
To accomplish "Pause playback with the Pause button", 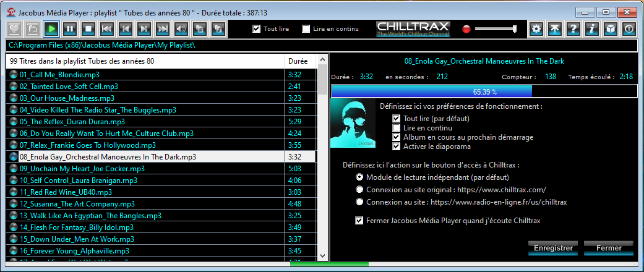I will (x=70, y=28).
